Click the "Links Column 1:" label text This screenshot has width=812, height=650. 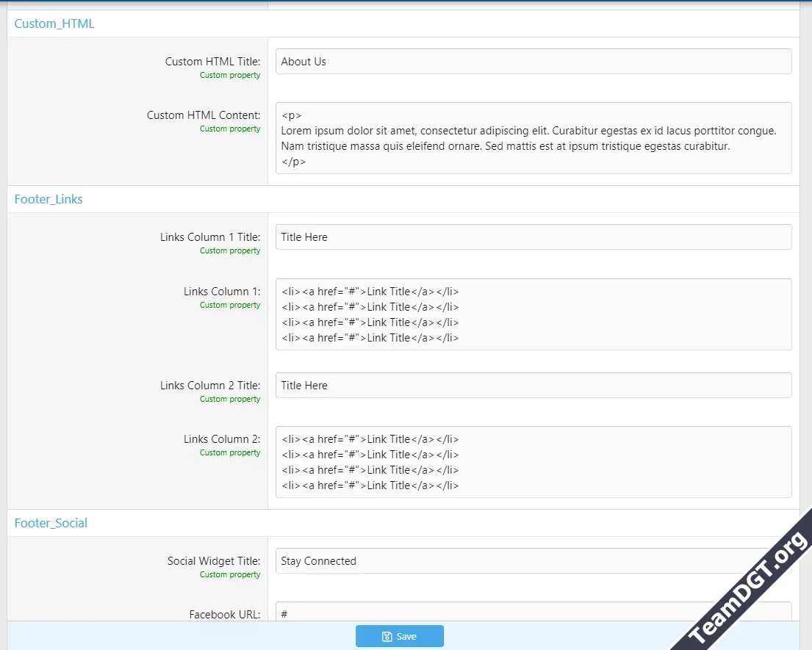click(x=222, y=292)
